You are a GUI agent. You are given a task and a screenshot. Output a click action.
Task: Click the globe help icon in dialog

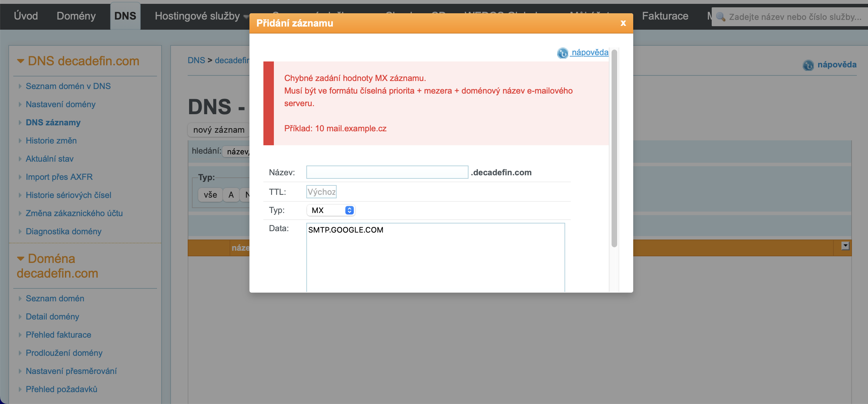click(562, 53)
